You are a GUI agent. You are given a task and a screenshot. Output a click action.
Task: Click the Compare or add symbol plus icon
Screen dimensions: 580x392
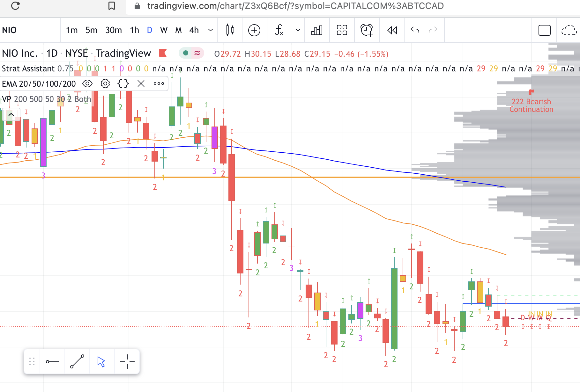point(254,30)
